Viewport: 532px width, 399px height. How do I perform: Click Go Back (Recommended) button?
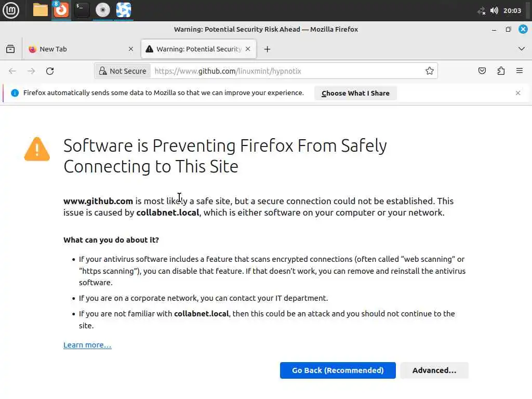(338, 370)
